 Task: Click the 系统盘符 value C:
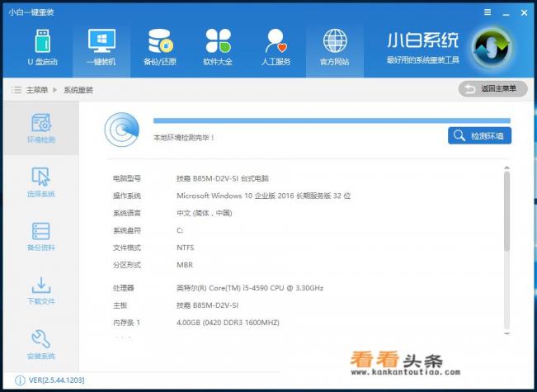(180, 230)
